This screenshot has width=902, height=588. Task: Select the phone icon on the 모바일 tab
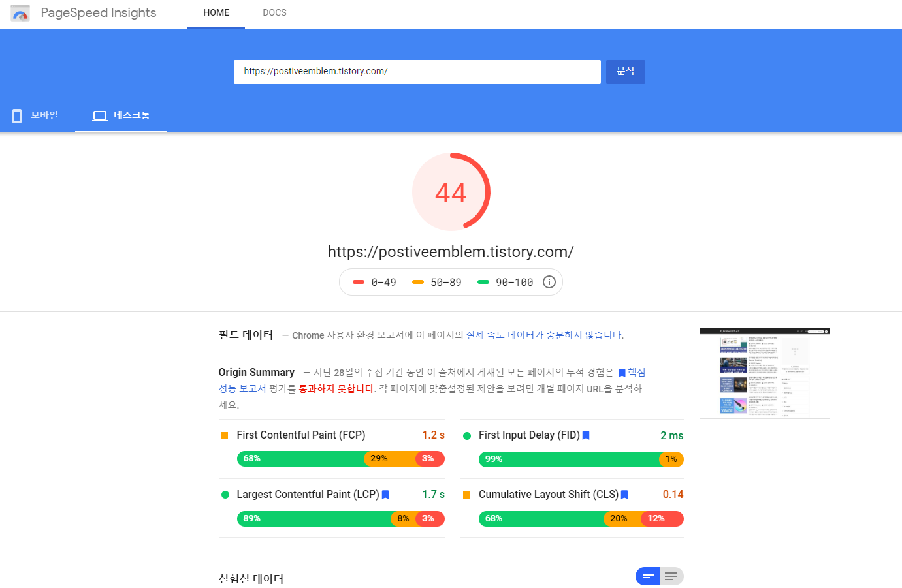click(x=17, y=115)
